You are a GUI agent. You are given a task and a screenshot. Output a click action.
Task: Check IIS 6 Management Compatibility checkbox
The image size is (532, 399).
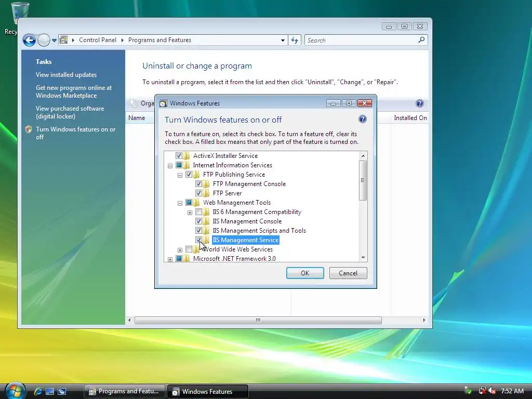coord(198,212)
